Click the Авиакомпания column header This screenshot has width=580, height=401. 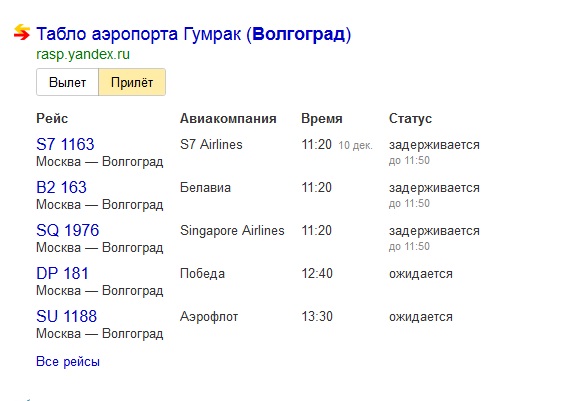(228, 118)
